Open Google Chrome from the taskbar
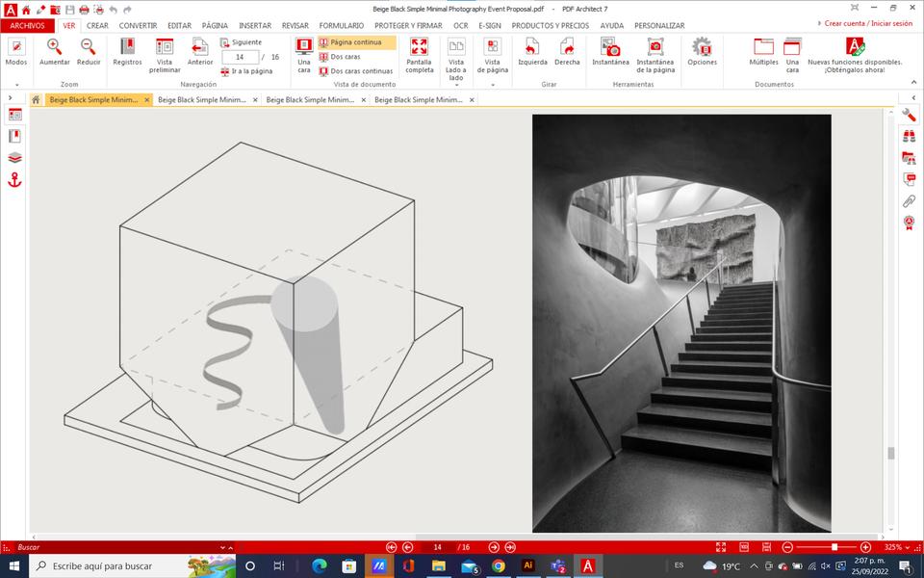Screen dimensions: 924x578 point(499,565)
